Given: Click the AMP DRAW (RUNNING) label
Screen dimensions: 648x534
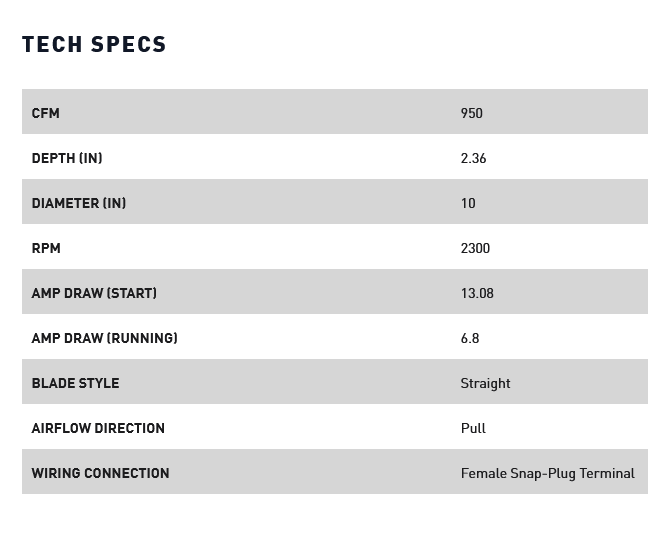Looking at the screenshot, I should (105, 338).
